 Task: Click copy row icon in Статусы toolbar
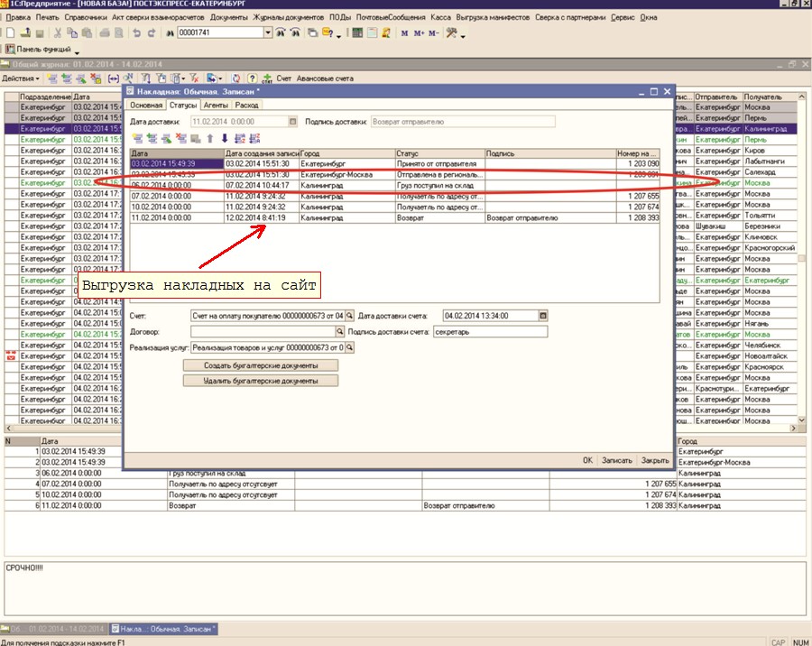(152, 138)
